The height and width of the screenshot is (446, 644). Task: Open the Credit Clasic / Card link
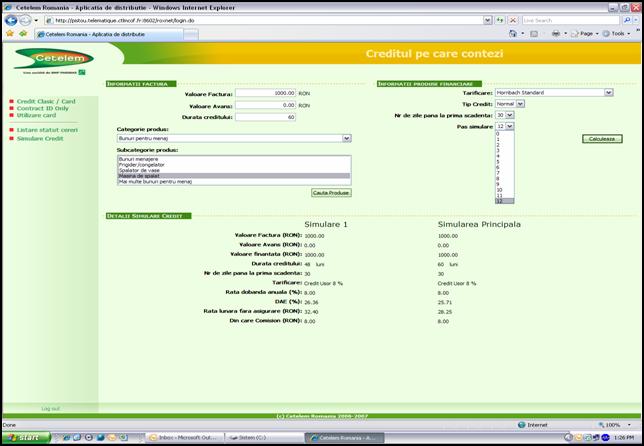click(x=45, y=101)
